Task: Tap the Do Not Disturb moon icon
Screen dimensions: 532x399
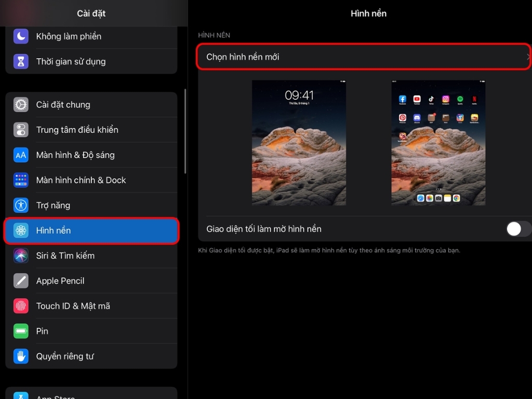Action: [21, 36]
